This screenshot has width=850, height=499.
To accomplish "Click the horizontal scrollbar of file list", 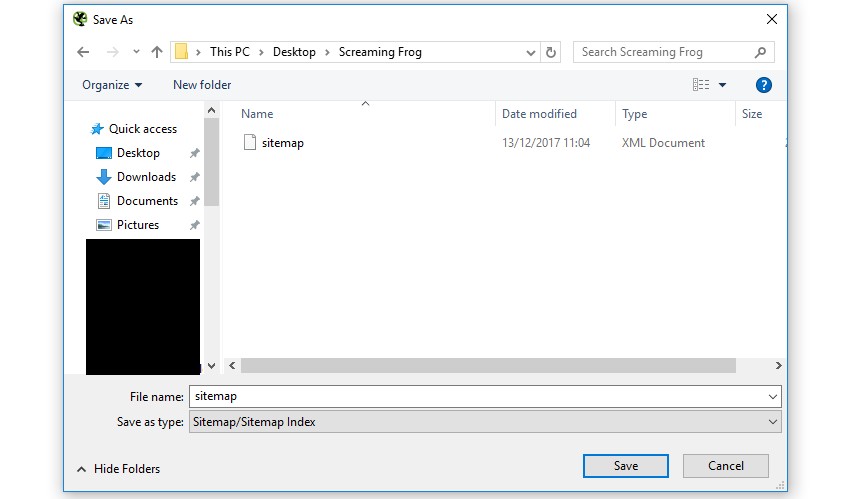I will tap(488, 366).
